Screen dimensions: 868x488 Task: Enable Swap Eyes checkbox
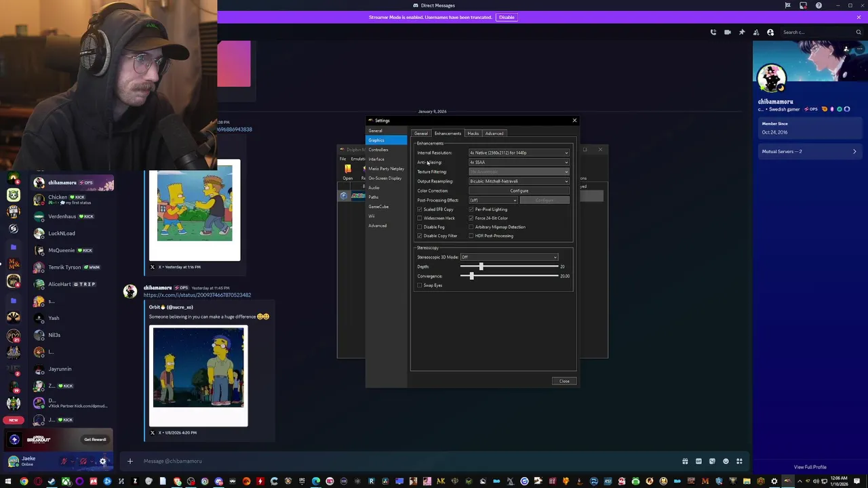pyautogui.click(x=420, y=285)
